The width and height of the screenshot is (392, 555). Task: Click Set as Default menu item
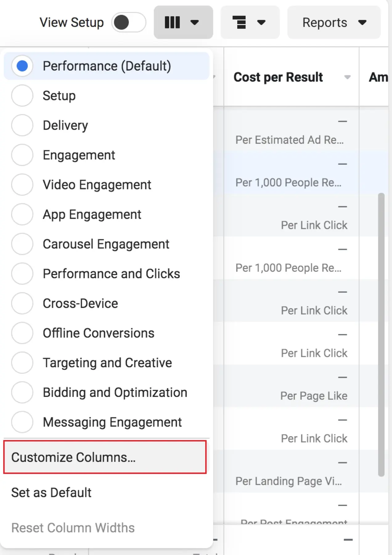51,492
